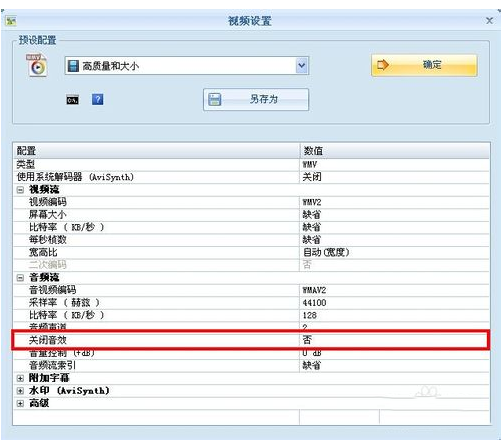Expand the 附加字幕 section
Viewport: 501px width, 442px height.
click(x=20, y=378)
